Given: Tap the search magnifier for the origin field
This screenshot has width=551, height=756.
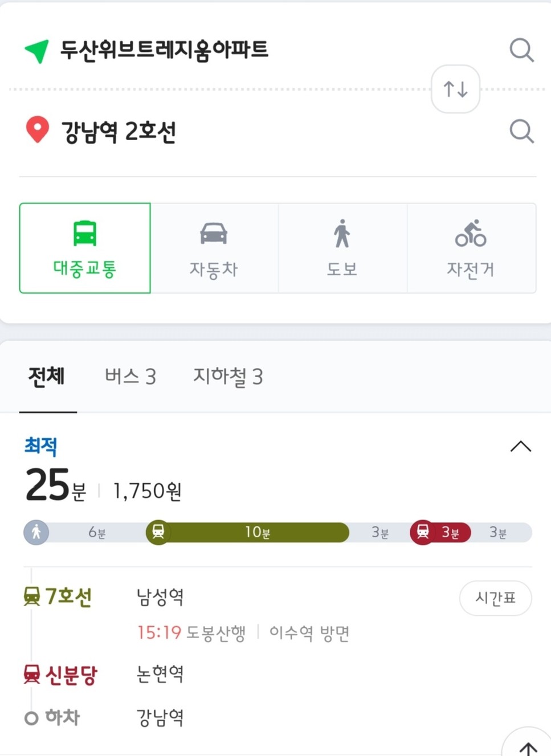Looking at the screenshot, I should pos(521,50).
